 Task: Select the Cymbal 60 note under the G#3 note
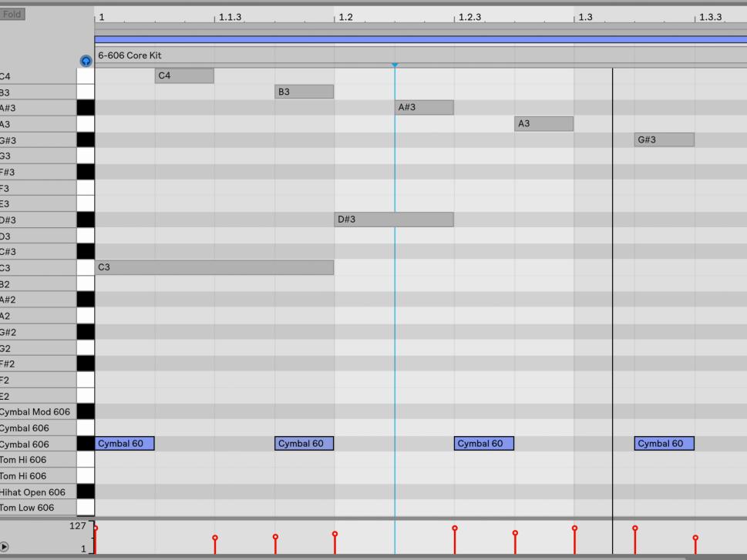664,444
